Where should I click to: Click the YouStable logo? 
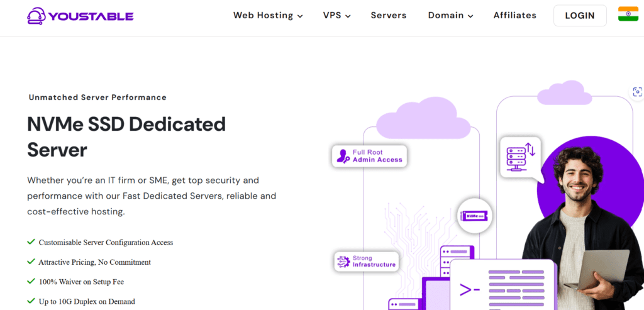point(80,16)
